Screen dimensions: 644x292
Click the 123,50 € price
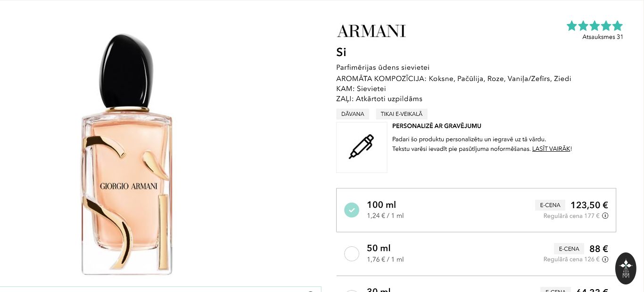point(589,205)
